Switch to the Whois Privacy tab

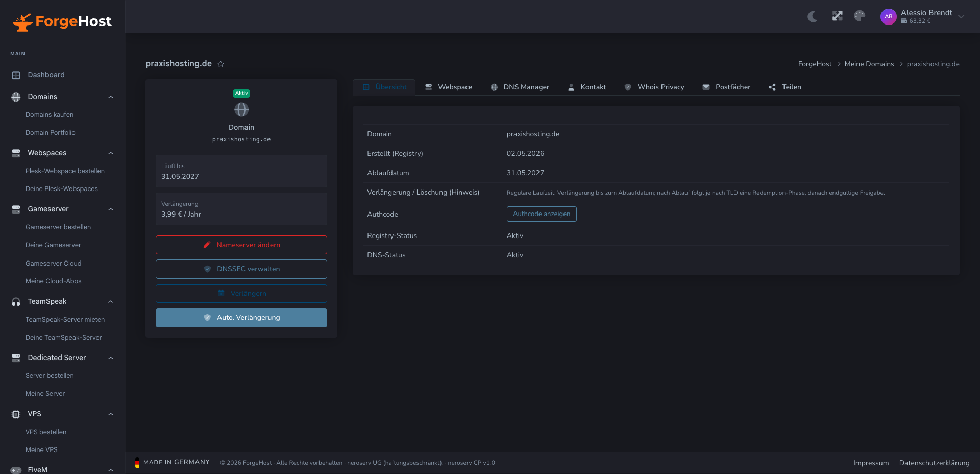click(654, 87)
